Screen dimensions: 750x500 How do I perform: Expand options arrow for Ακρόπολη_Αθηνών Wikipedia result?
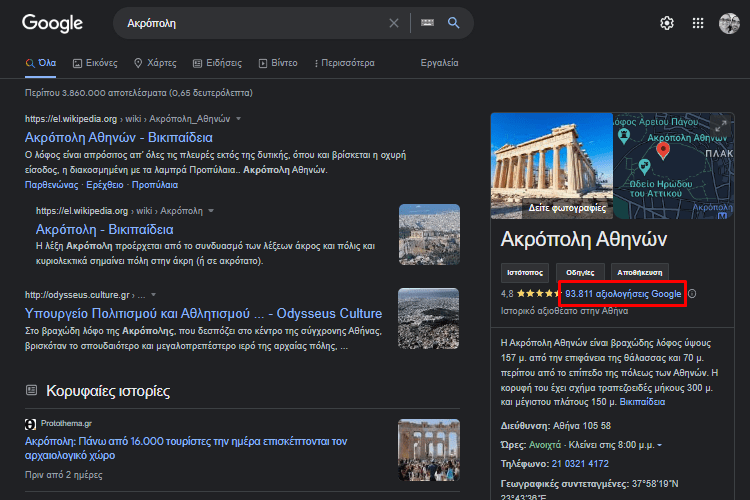pyautogui.click(x=238, y=119)
